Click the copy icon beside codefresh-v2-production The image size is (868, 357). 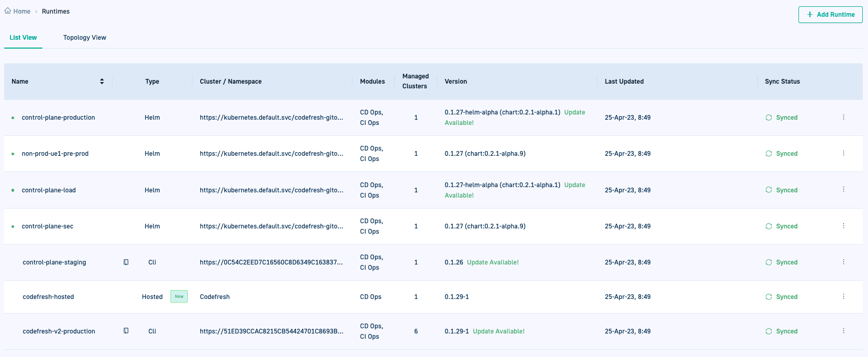click(126, 331)
